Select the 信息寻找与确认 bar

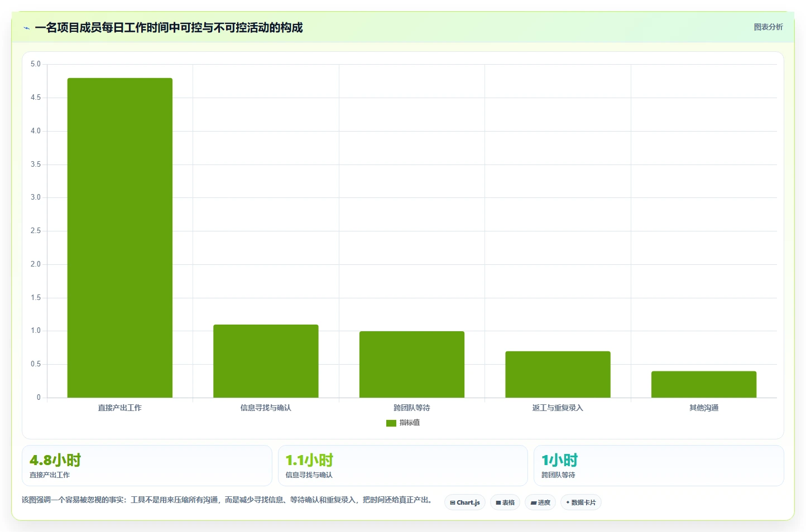pyautogui.click(x=266, y=361)
